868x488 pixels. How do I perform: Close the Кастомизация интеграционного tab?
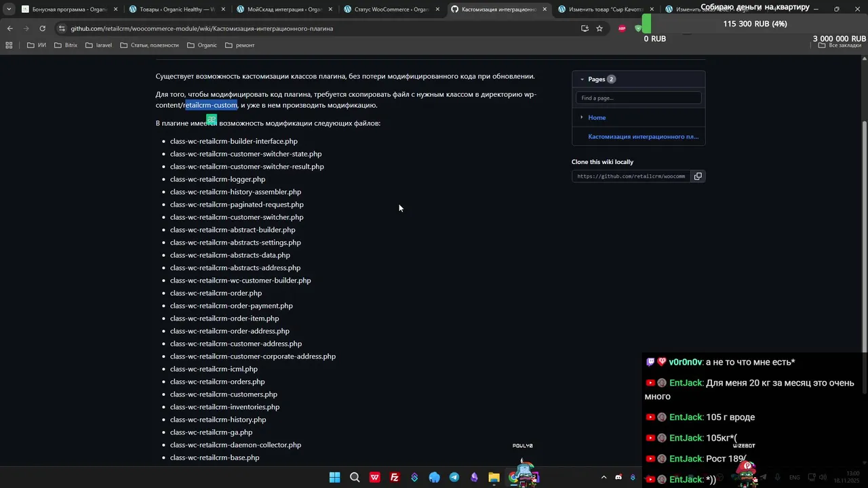545,9
